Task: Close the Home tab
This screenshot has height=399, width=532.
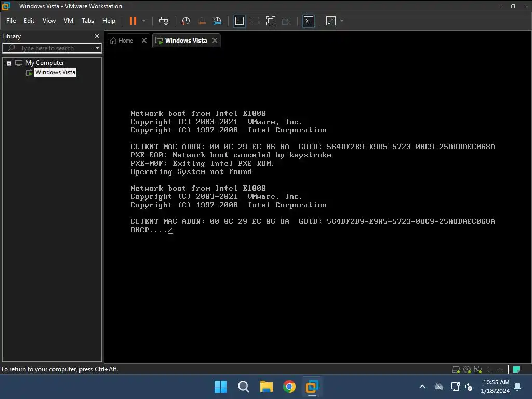Action: [144, 41]
